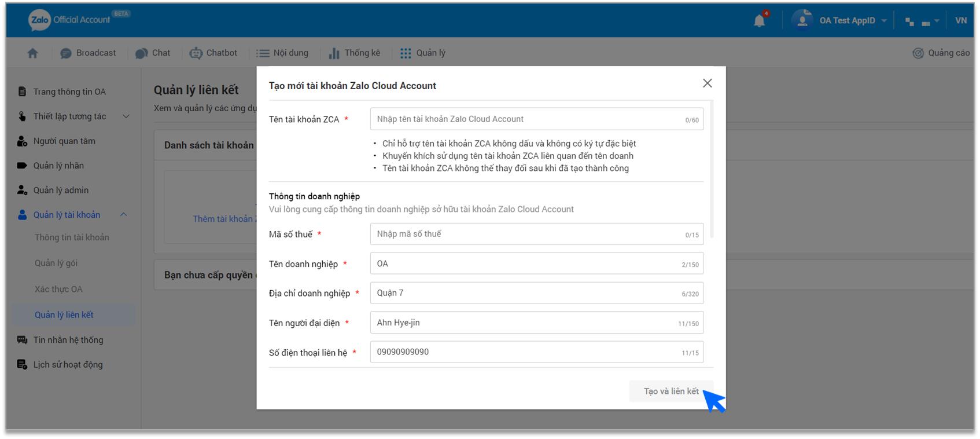
Task: Click the Người quan tâm person icon
Action: pyautogui.click(x=22, y=141)
